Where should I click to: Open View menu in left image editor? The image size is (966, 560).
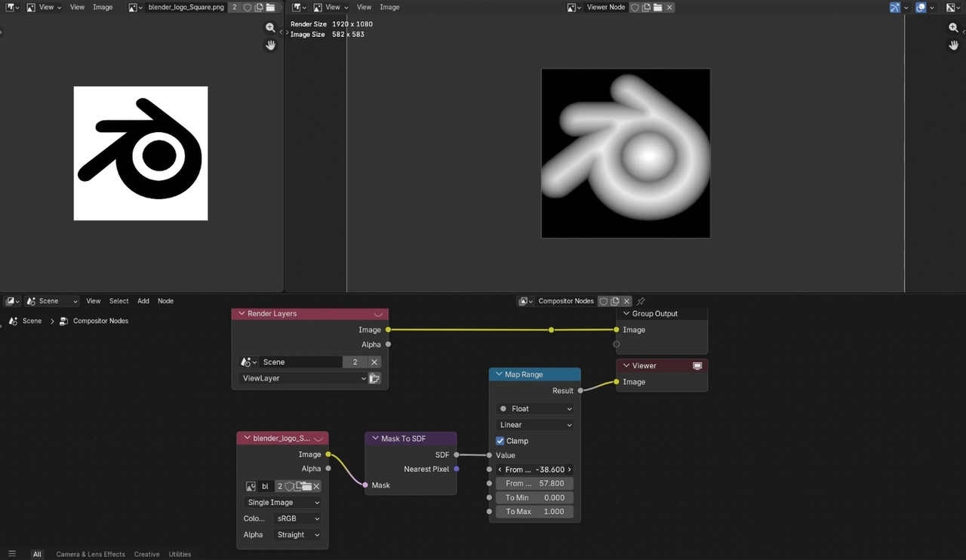coord(77,8)
